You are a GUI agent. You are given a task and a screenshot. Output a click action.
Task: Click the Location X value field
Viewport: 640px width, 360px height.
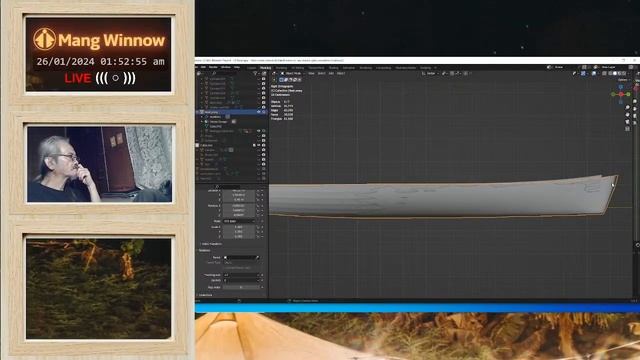click(239, 190)
